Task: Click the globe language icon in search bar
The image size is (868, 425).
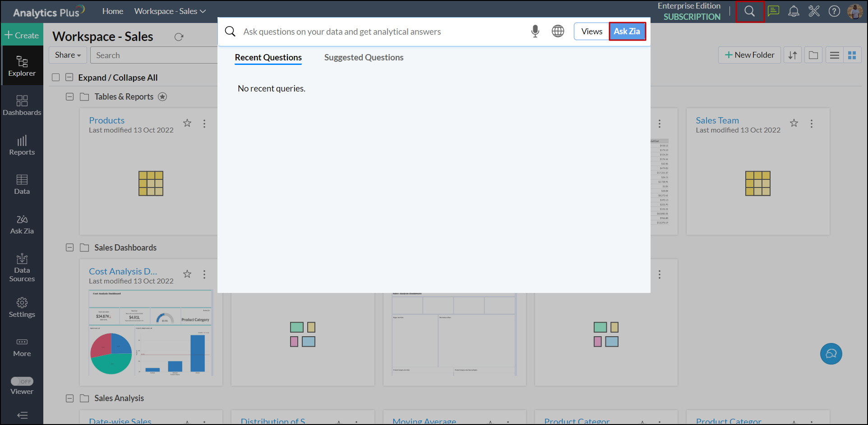Action: click(558, 31)
